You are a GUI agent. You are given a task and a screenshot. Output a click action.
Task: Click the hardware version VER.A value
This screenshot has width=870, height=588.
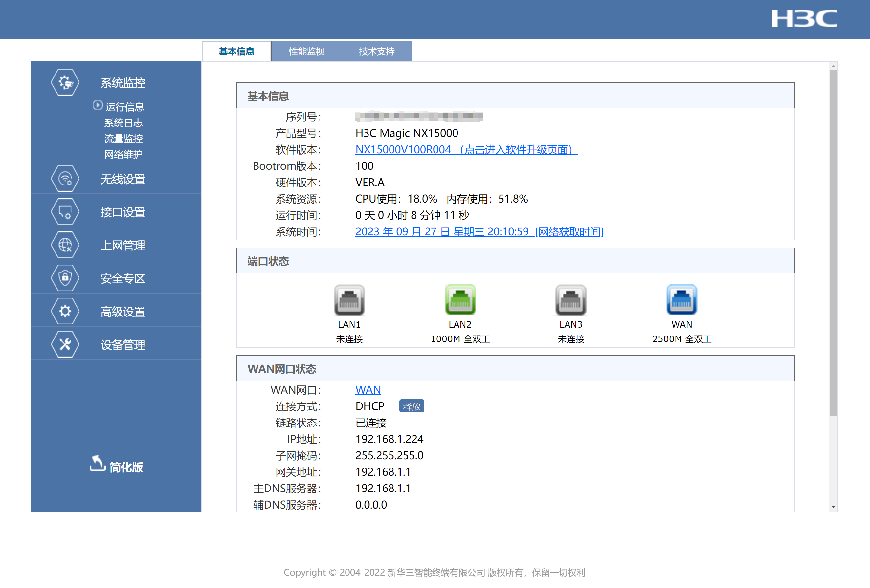(370, 182)
